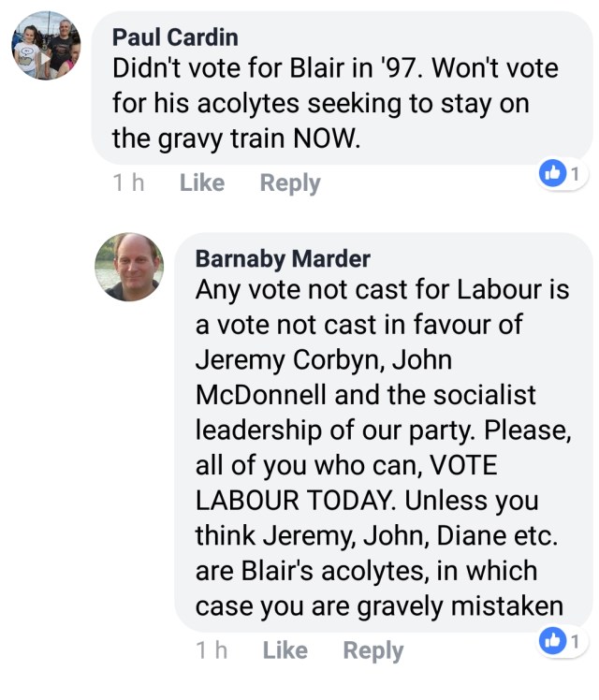The image size is (599, 700).
Task: Click the Barnaby Marder name link
Action: point(283,258)
